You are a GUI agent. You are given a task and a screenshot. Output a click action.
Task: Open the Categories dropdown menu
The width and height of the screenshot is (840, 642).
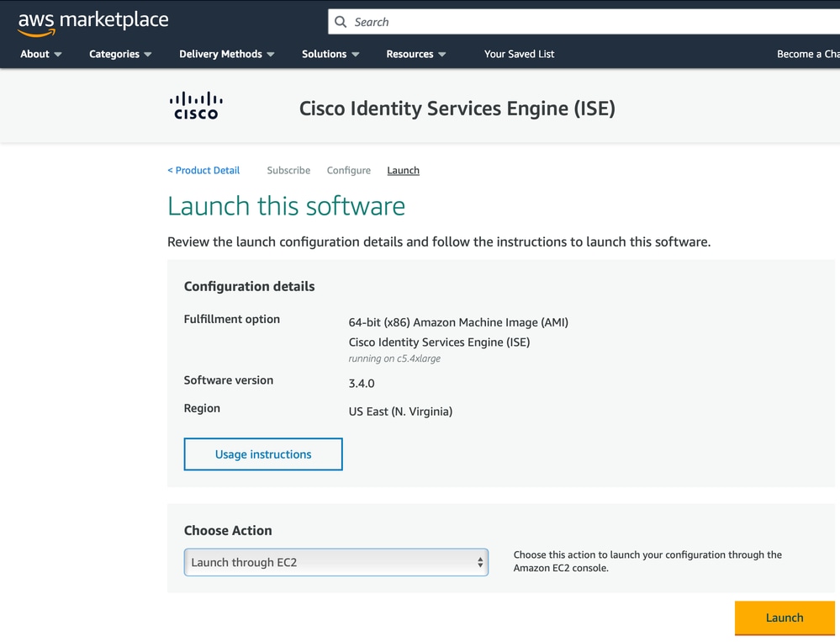(119, 53)
